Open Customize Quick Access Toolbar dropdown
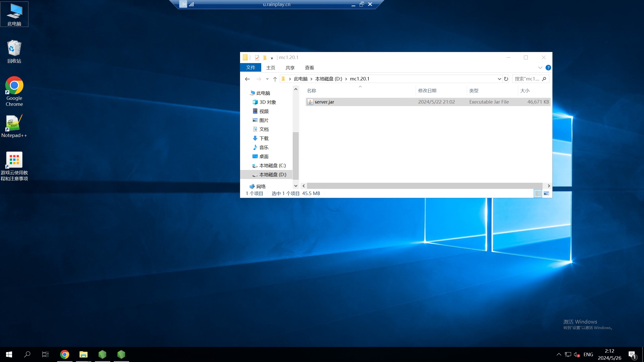 click(272, 58)
